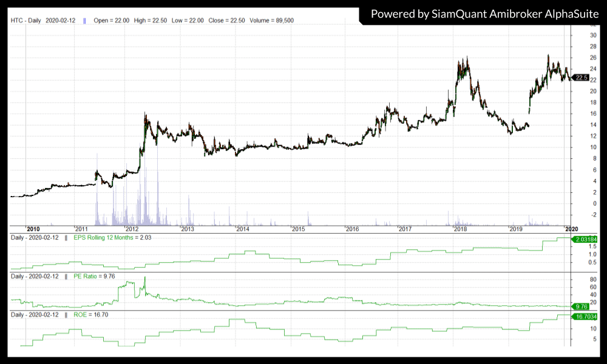Click the 2018 year marker on time axis
607x364 pixels.
point(460,229)
